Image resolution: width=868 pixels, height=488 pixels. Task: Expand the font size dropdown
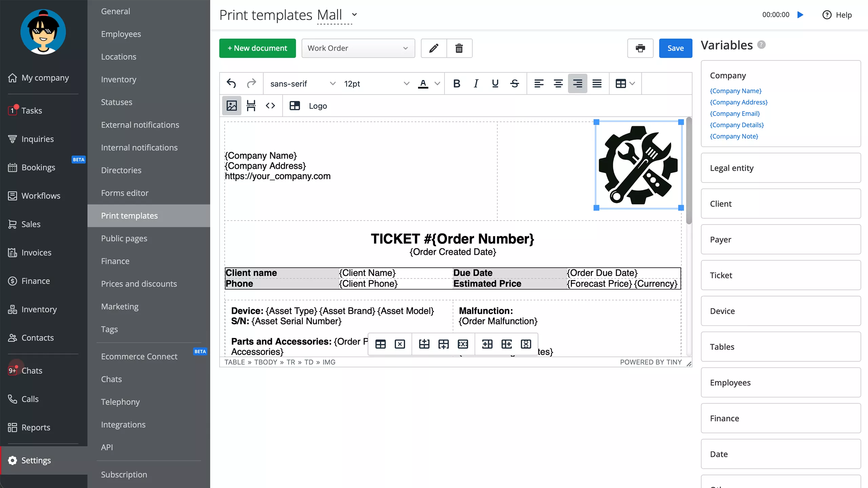point(376,83)
